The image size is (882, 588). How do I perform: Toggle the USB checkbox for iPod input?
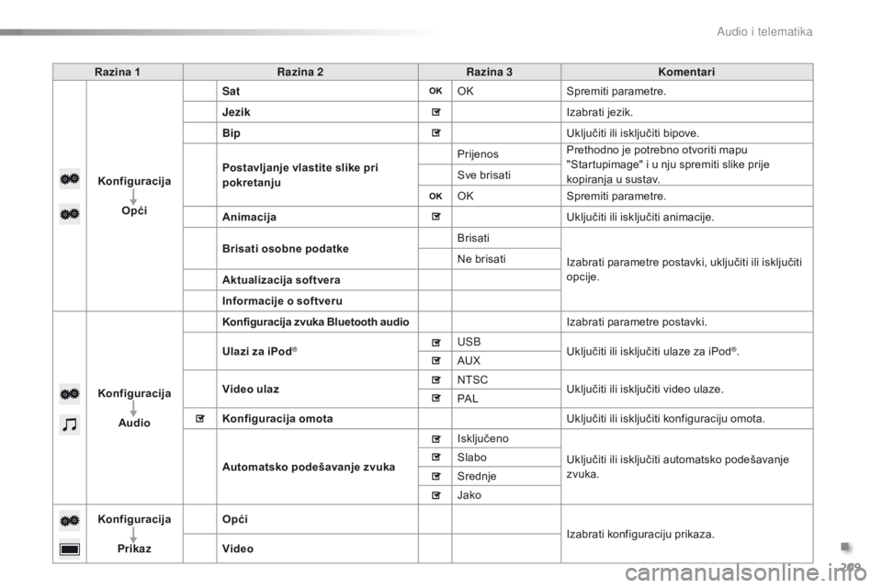click(435, 342)
